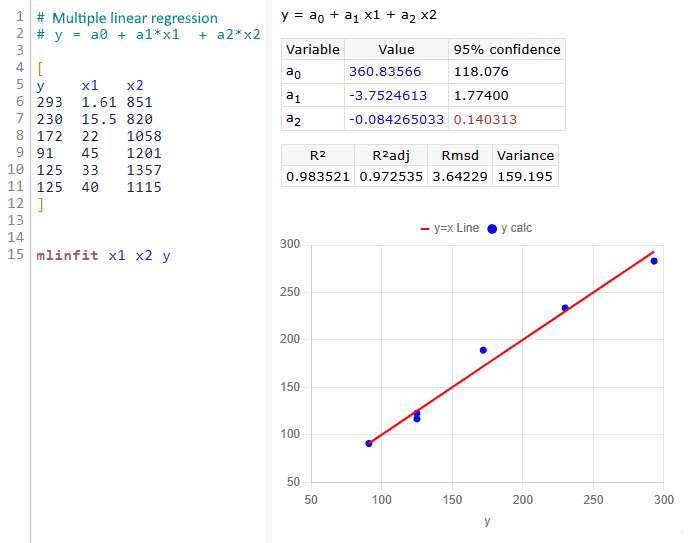Click the "95% confidence" column header

tap(507, 49)
